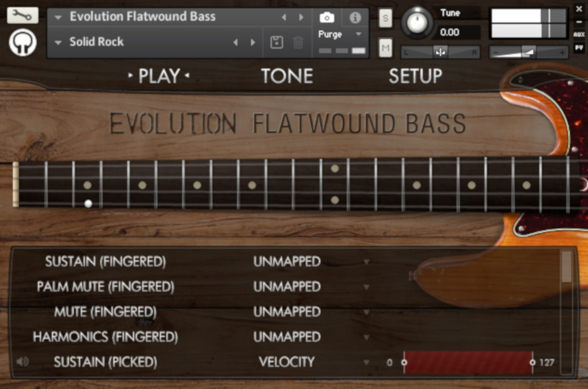Viewport: 588px width, 389px height.
Task: Click the velocity range minimum handle
Action: point(404,363)
